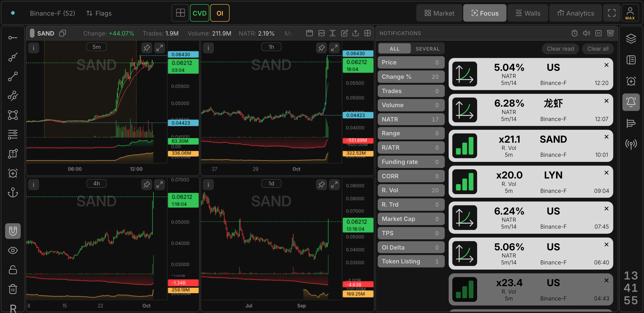
Task: Open the 5m timeframe selector
Action: click(x=97, y=47)
